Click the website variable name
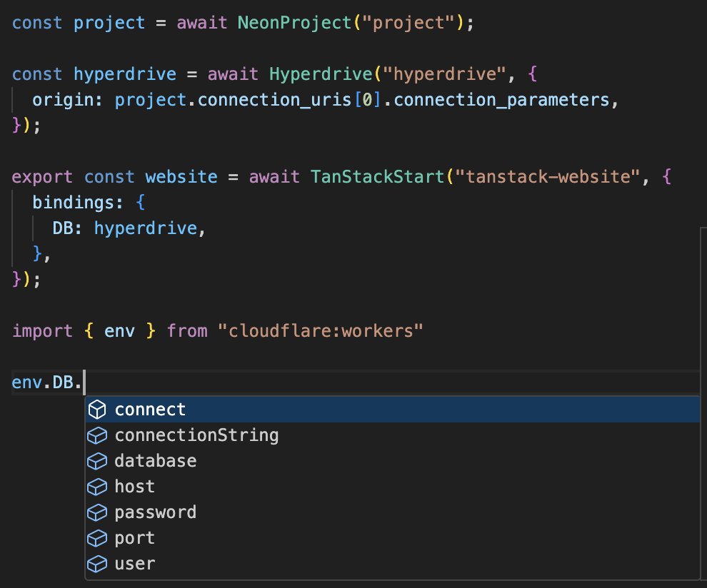The image size is (707, 588). (x=181, y=177)
